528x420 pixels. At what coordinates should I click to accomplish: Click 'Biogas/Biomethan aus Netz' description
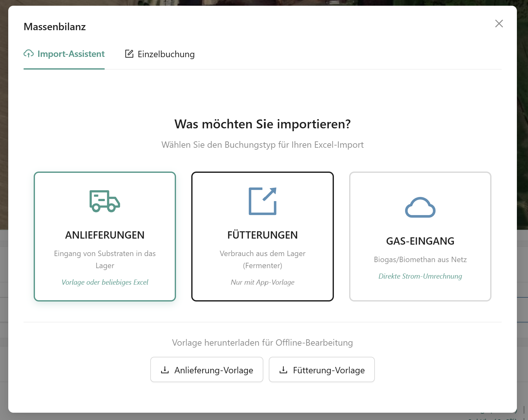tap(420, 260)
